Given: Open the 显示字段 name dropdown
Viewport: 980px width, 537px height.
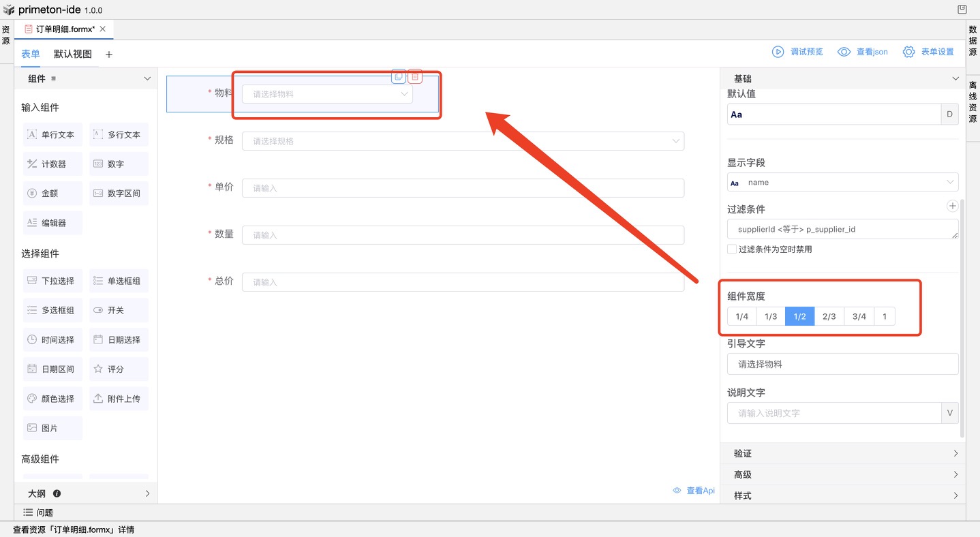Looking at the screenshot, I should pyautogui.click(x=842, y=183).
